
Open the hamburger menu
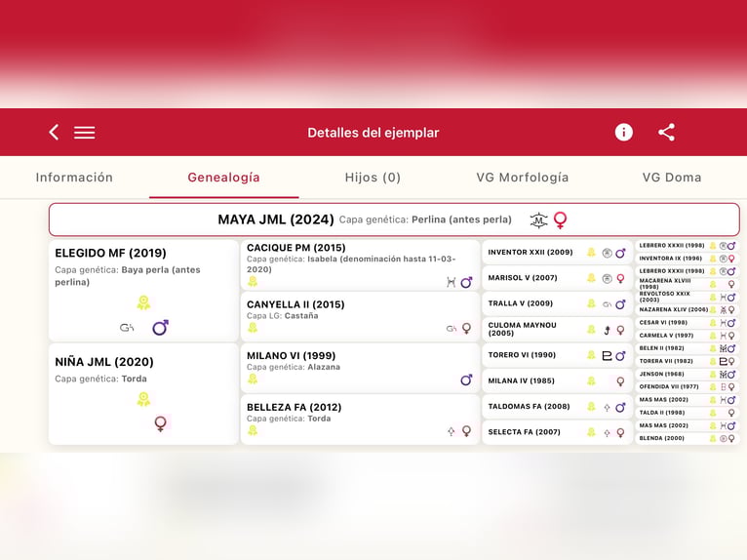point(85,133)
